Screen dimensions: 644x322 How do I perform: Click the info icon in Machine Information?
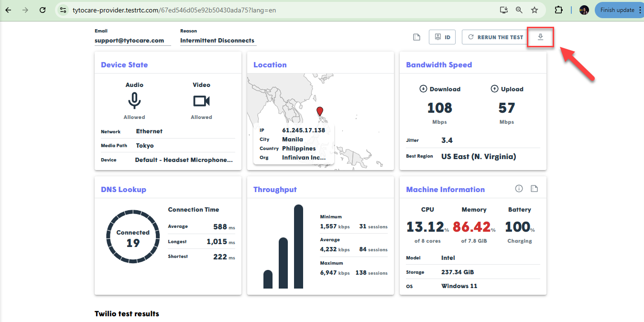pyautogui.click(x=519, y=189)
